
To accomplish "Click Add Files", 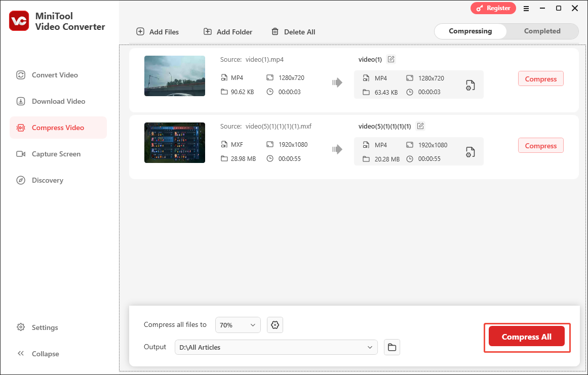I will pyautogui.click(x=158, y=32).
